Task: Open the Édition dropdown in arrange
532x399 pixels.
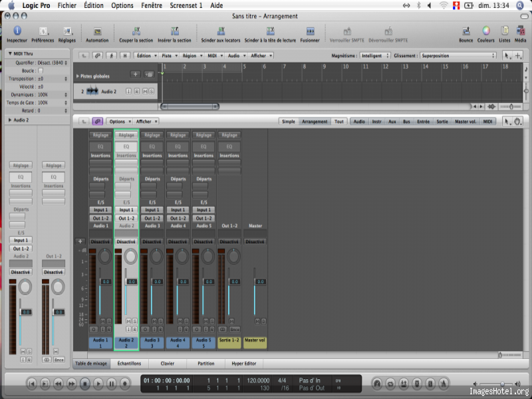Action: (x=146, y=56)
